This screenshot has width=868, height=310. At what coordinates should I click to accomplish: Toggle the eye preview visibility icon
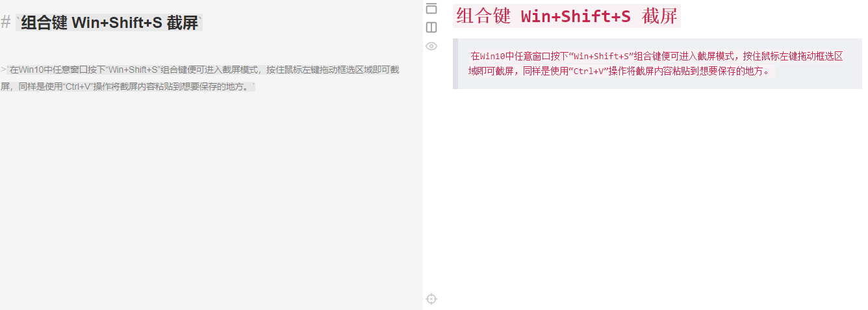pyautogui.click(x=431, y=46)
